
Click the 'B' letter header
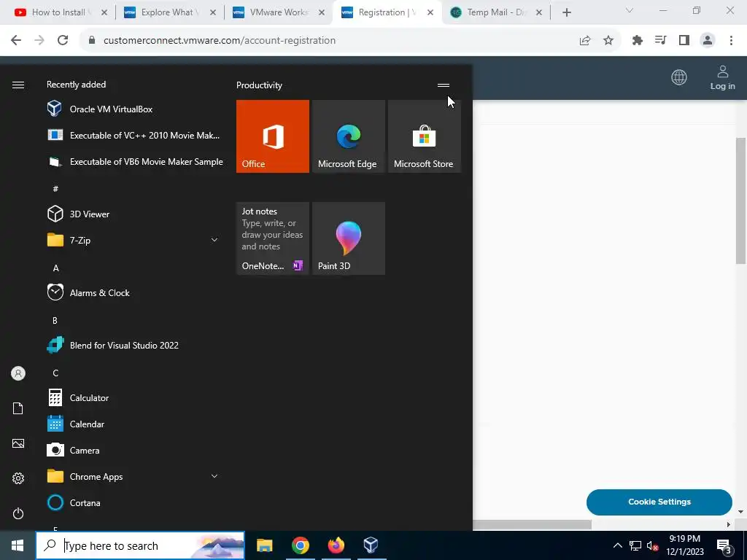(x=55, y=321)
